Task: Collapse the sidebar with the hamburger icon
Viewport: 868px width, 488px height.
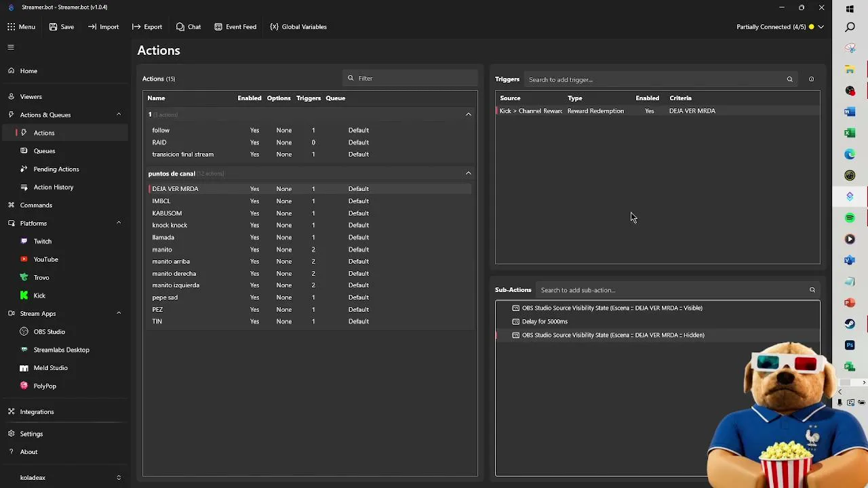Action: pos(11,47)
